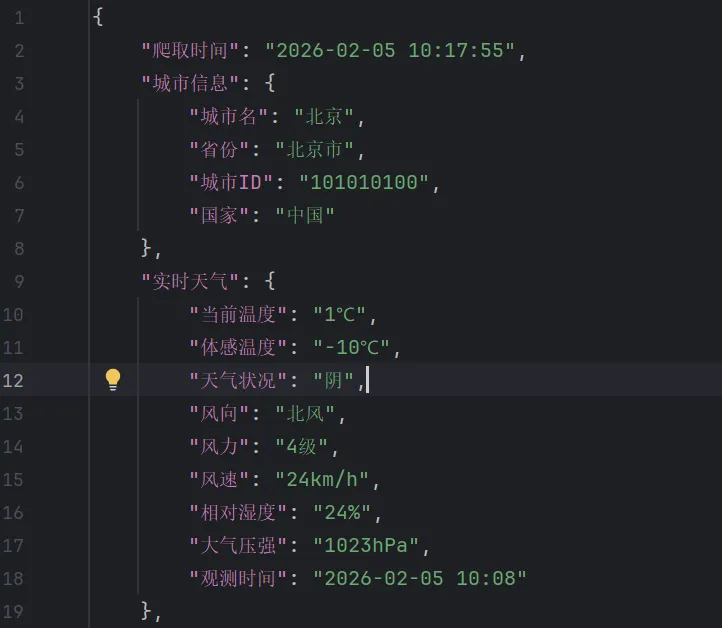Click the "相对湿度" key
This screenshot has width=722, height=628.
238,513
